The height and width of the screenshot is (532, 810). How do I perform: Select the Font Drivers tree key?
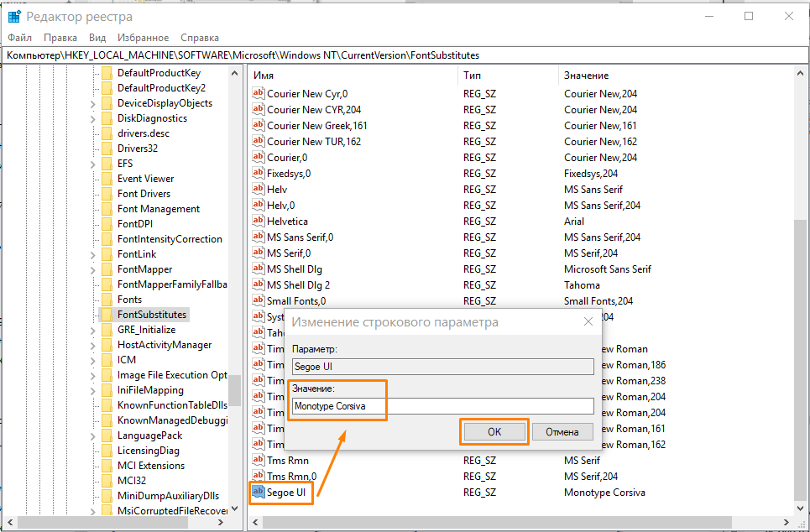tap(144, 194)
